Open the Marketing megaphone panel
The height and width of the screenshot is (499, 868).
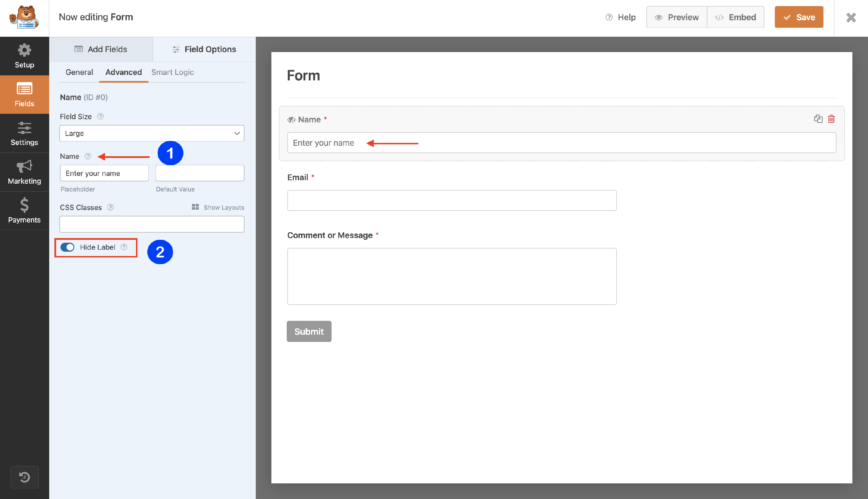[x=24, y=172]
